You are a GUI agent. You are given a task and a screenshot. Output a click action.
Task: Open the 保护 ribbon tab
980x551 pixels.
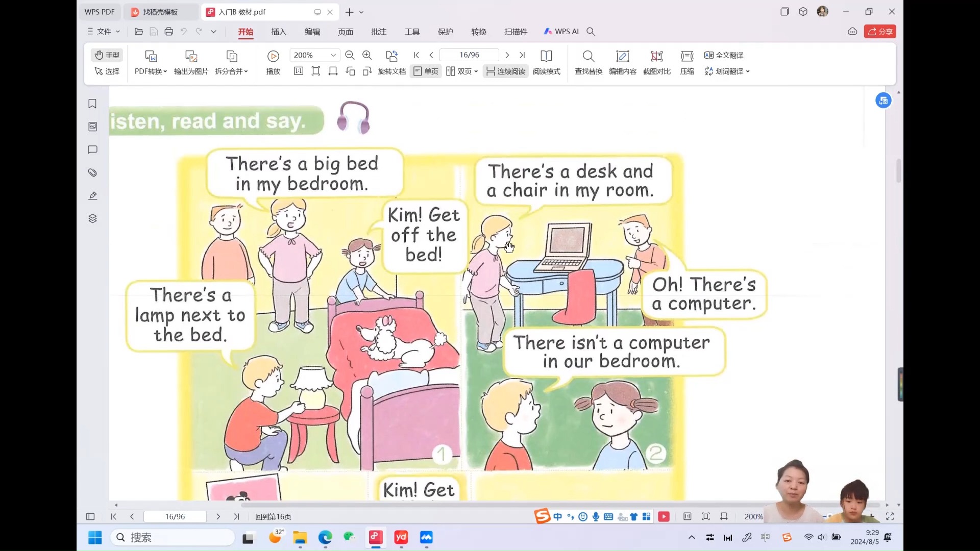(x=446, y=32)
